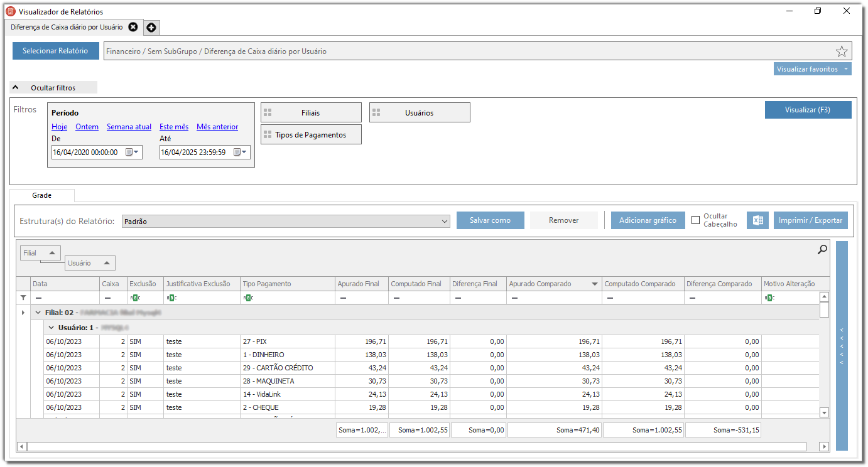Expand the blue side panel with chevrons

pos(842,346)
